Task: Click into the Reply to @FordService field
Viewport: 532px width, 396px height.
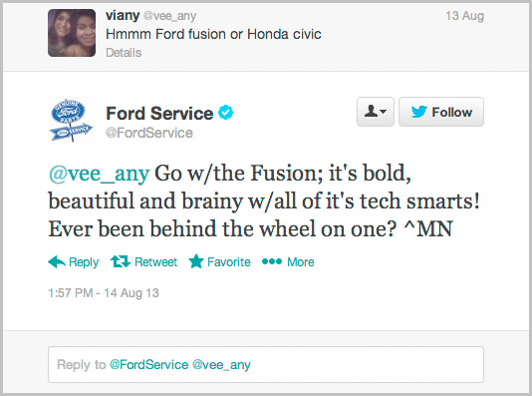Action: [266, 364]
